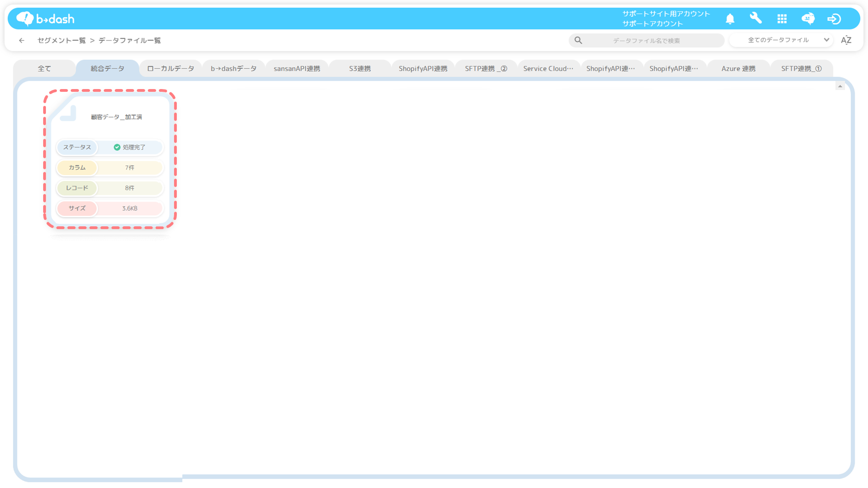Open the Service Cloud… tab
The image size is (868, 488).
[548, 68]
